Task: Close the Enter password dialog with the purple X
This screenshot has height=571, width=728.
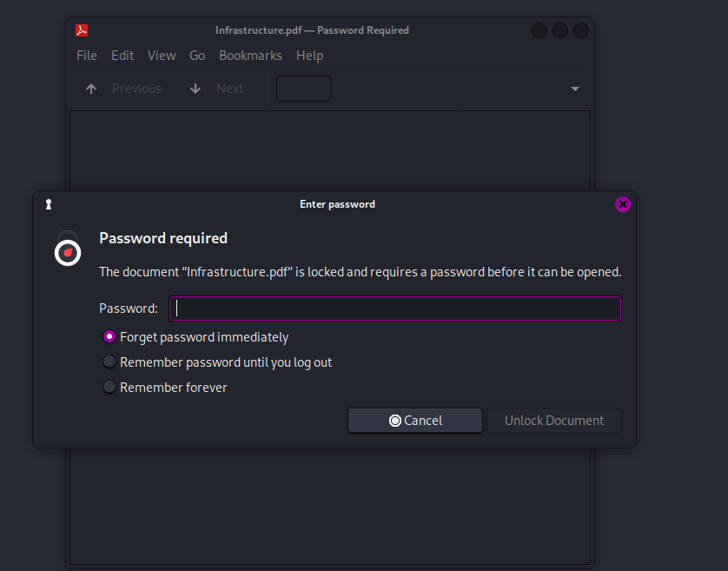Action: pyautogui.click(x=623, y=204)
